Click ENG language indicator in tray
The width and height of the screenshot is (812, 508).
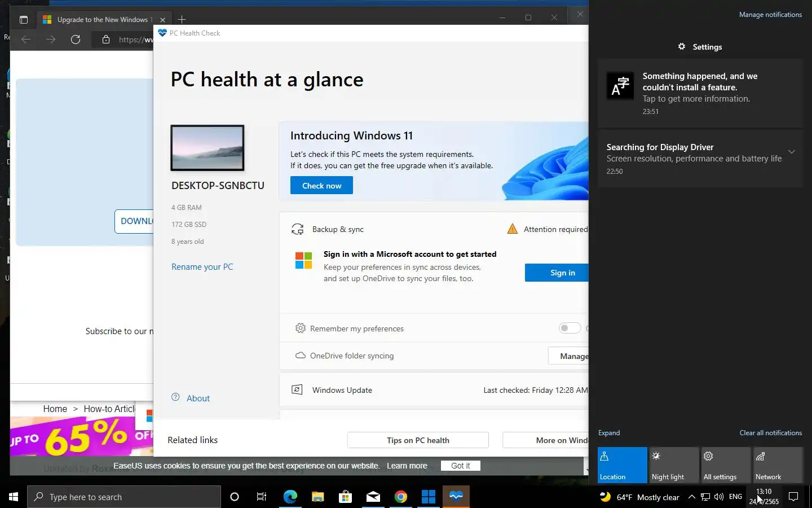[735, 497]
